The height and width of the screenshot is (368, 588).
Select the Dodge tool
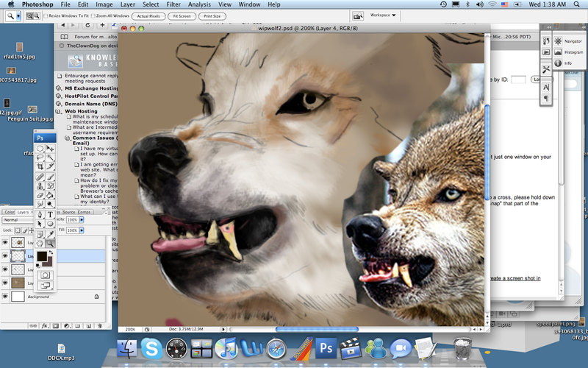point(50,205)
